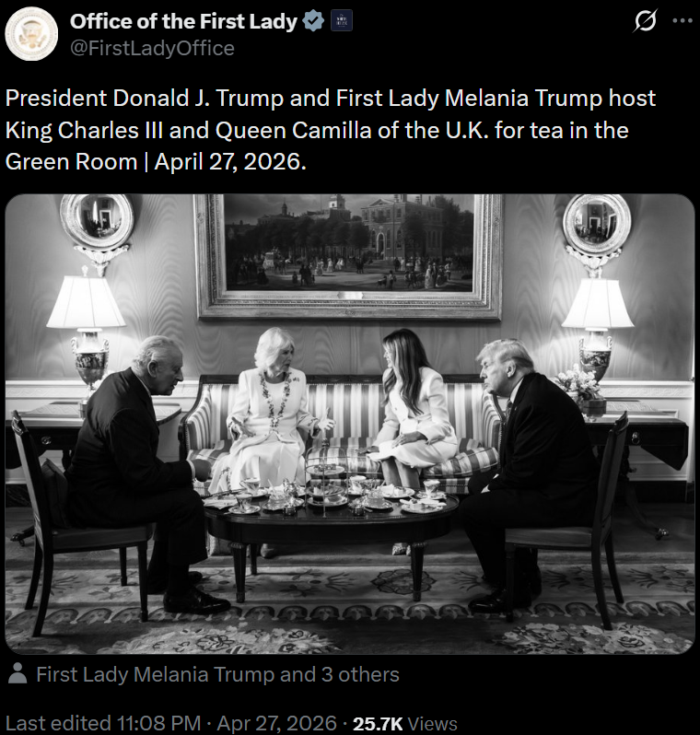View tagged people: First Lady Melania Trump and 3 others

coord(217,675)
